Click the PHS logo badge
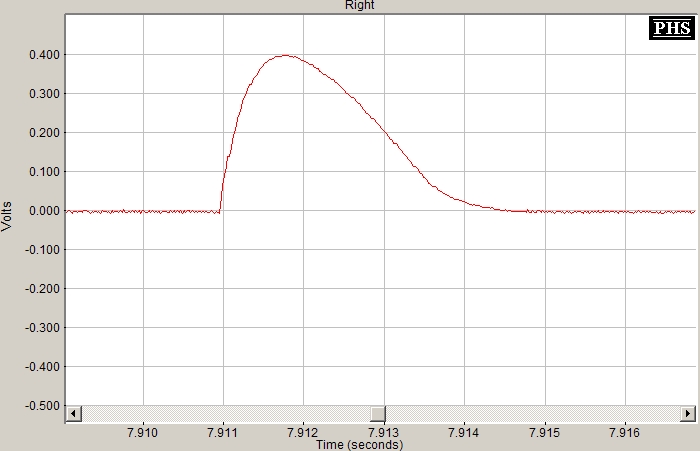Viewport: 700px width, 451px height. (672, 28)
